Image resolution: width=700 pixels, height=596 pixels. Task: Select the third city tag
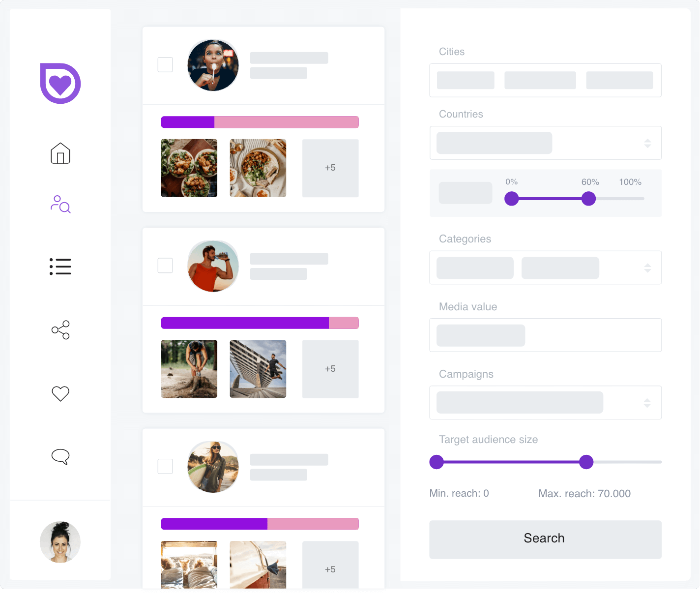click(619, 80)
